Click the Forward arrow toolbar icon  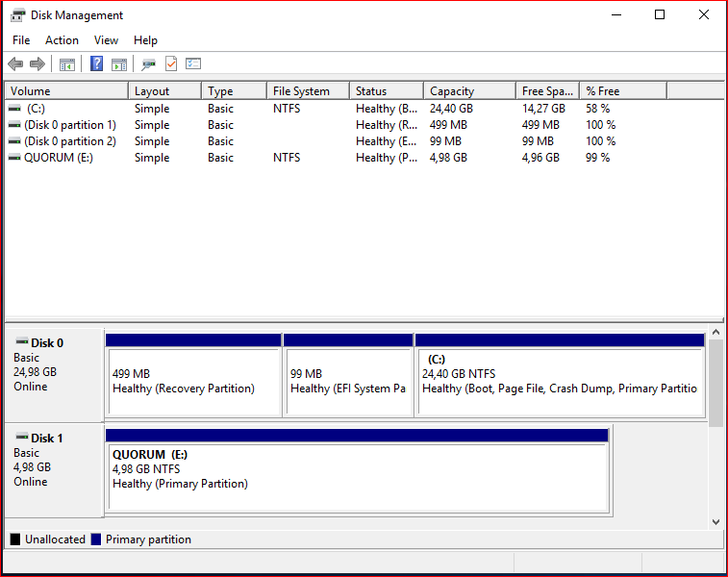point(38,63)
